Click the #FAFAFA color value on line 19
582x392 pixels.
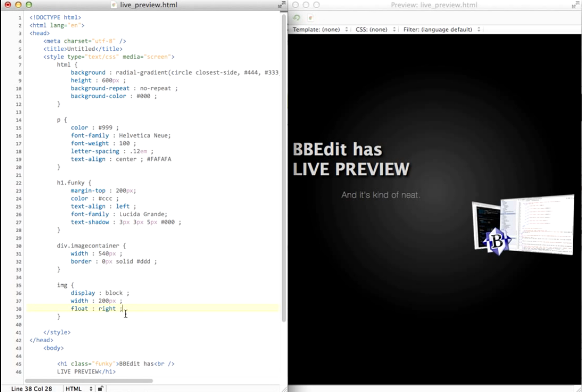point(159,159)
